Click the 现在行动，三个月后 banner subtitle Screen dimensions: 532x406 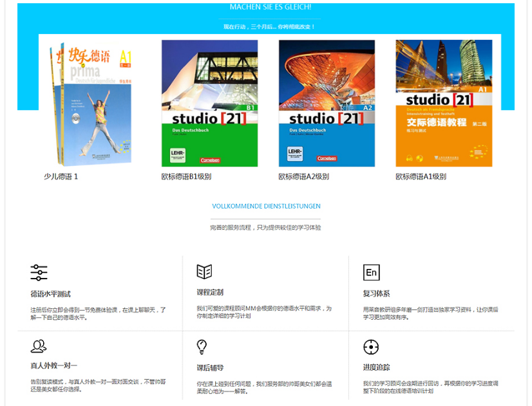269,27
